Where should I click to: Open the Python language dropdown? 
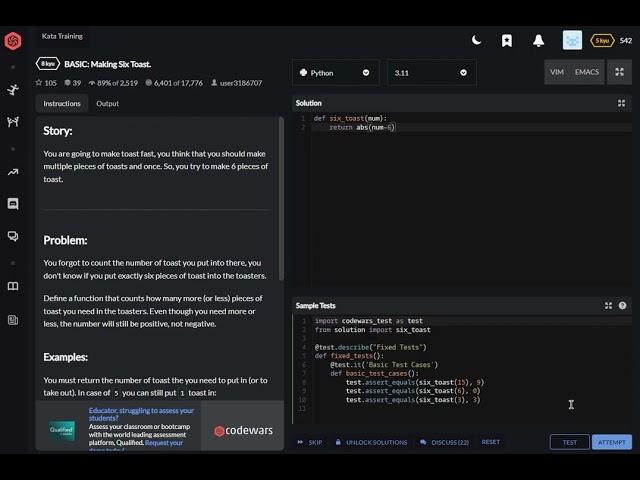(336, 73)
